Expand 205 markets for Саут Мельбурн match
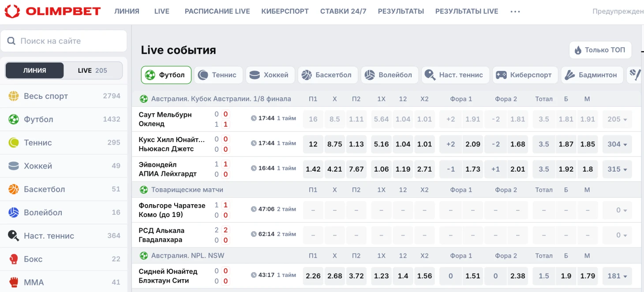The width and height of the screenshot is (644, 292). click(x=617, y=119)
